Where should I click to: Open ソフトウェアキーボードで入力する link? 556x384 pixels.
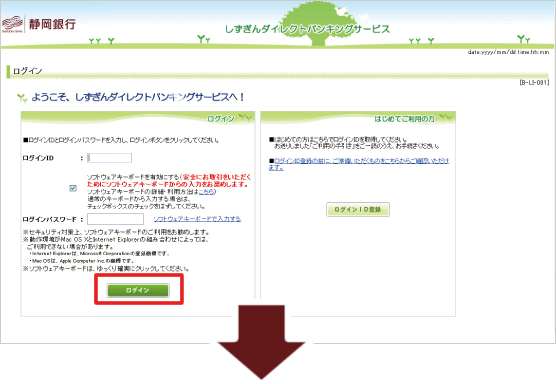197,219
